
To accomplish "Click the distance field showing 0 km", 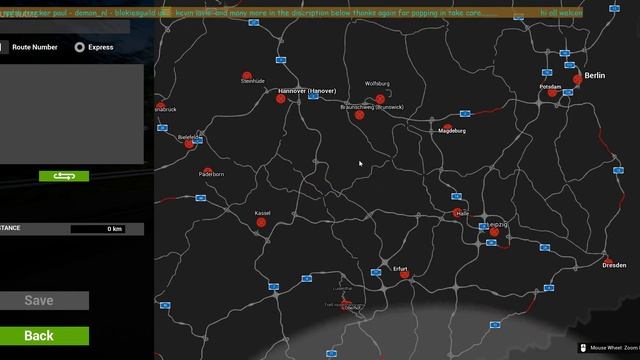I will [x=98, y=229].
